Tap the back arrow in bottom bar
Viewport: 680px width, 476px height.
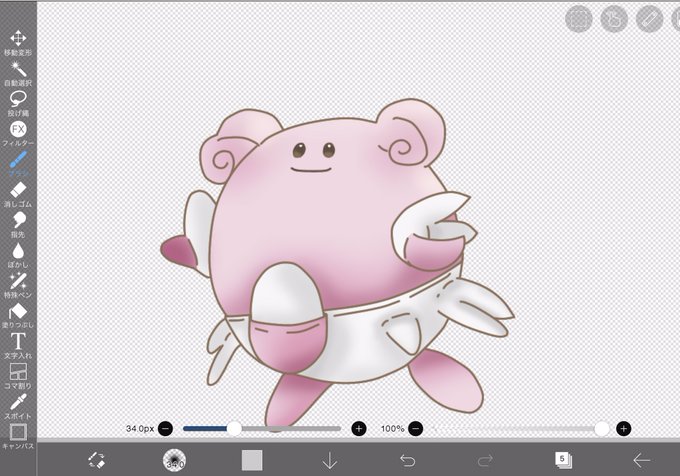[641, 460]
